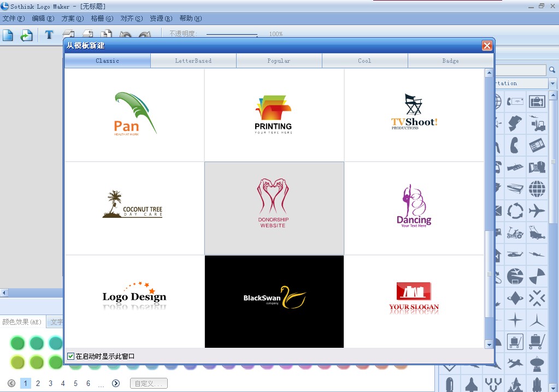
Task: Choose the COCONUT TREE logo template
Action: point(134,208)
